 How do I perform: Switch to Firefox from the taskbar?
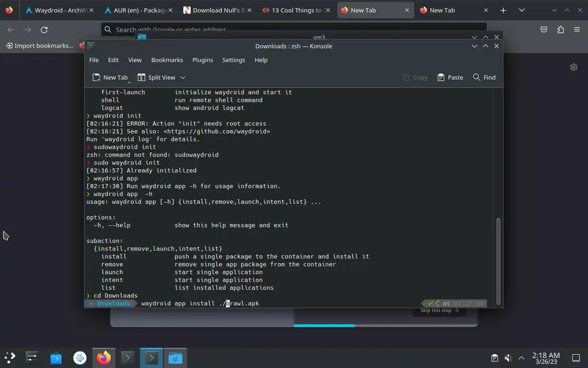click(x=103, y=357)
